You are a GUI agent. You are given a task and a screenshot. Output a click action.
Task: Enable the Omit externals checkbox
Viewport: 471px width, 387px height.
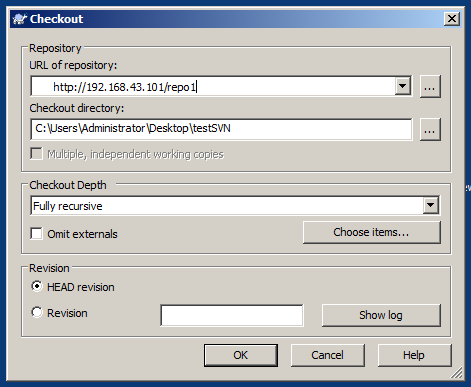click(36, 233)
